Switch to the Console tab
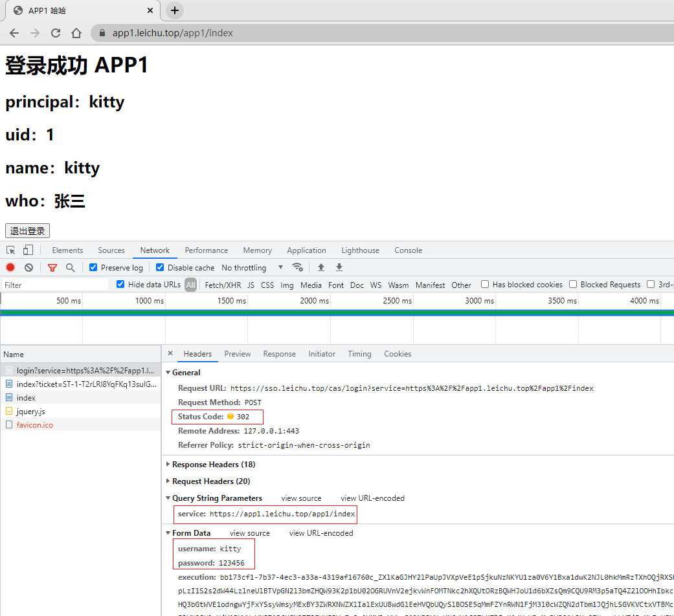674x616 pixels. point(408,250)
